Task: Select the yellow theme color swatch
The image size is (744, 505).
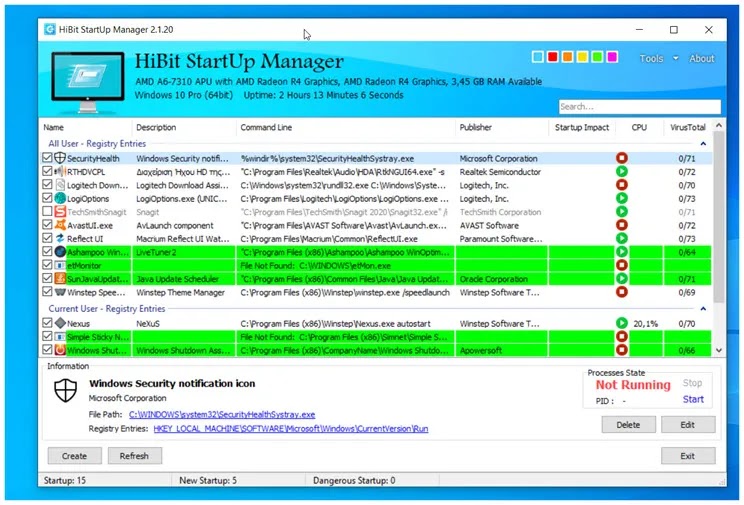Action: point(582,57)
